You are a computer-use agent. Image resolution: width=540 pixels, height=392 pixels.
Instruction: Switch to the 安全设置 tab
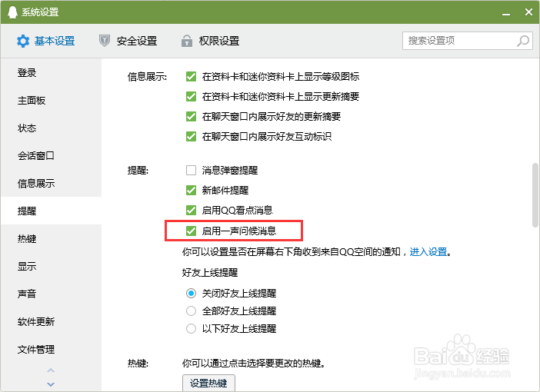(128, 41)
